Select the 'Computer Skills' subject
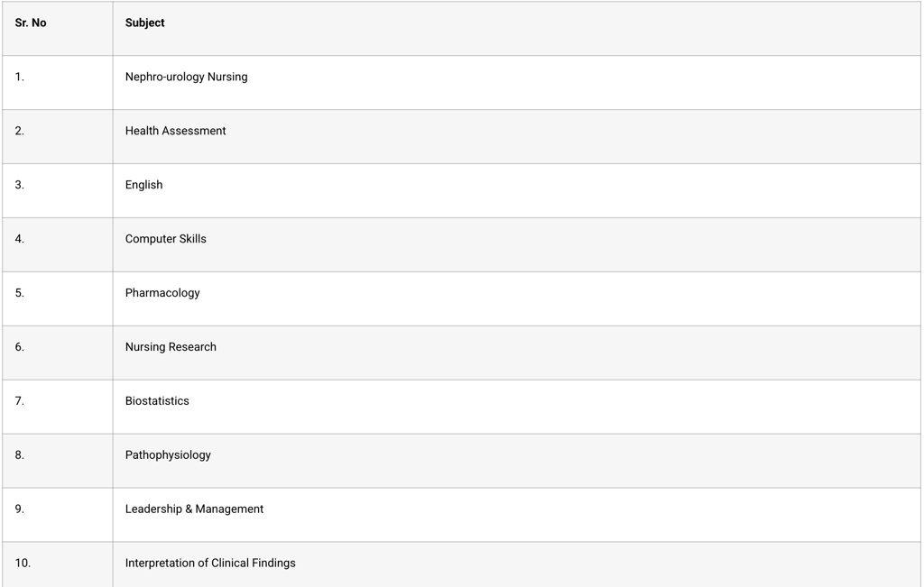The image size is (924, 587). [x=165, y=239]
